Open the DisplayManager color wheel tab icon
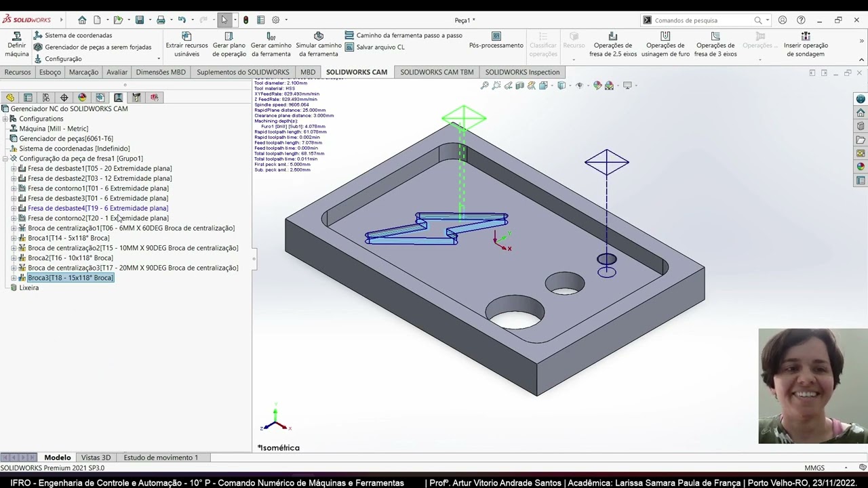Viewport: 868px width, 488px height. (x=82, y=98)
